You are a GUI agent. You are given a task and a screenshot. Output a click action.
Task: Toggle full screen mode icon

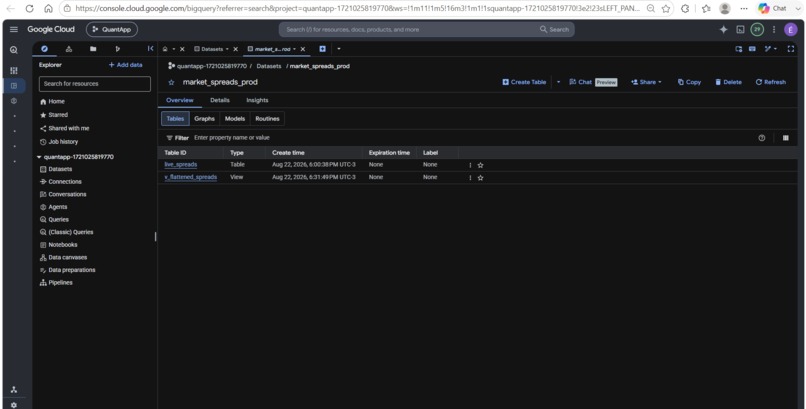pyautogui.click(x=791, y=49)
